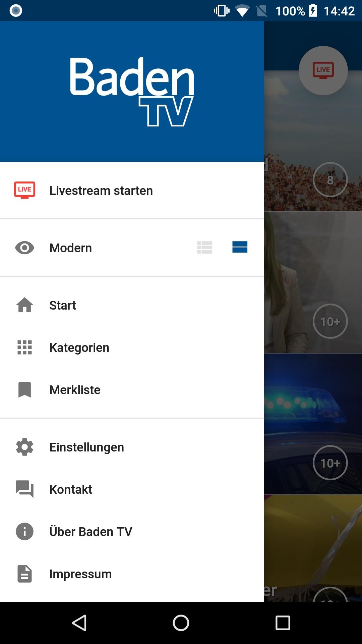The height and width of the screenshot is (644, 362).
Task: Tap the vibrate mode status icon
Action: 222,11
